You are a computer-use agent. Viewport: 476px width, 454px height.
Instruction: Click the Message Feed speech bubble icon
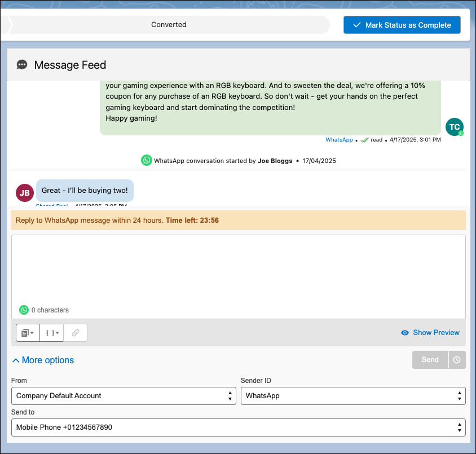tap(21, 65)
